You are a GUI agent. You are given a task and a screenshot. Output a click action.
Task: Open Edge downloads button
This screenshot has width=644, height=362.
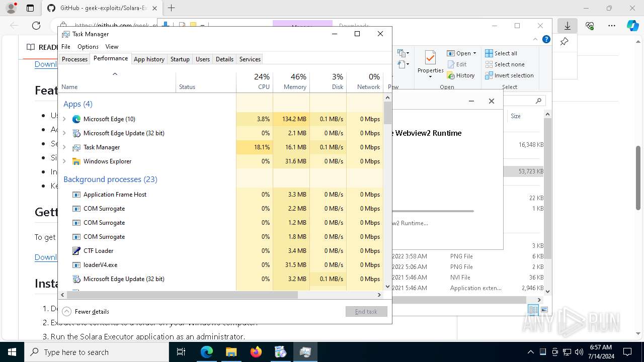click(x=568, y=26)
